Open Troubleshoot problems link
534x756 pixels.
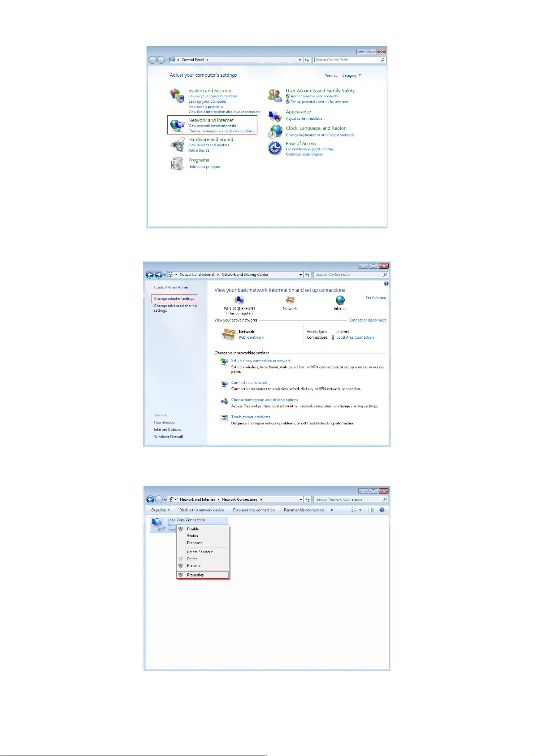[x=251, y=417]
